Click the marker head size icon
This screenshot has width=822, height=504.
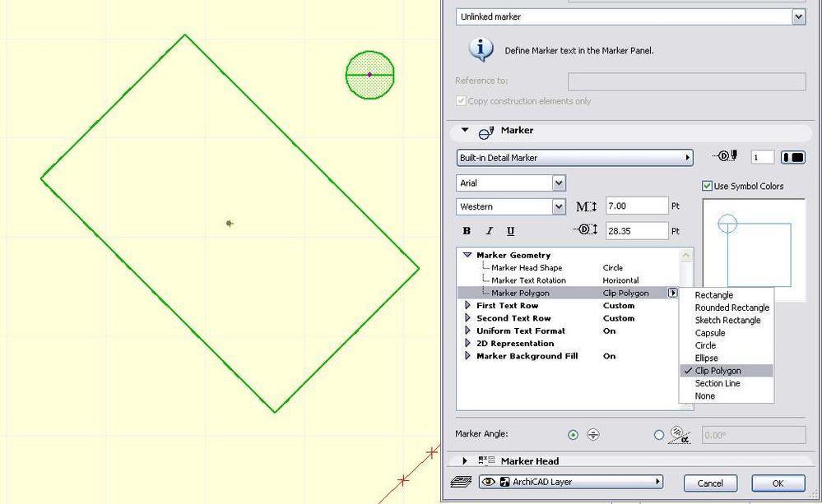click(x=585, y=229)
